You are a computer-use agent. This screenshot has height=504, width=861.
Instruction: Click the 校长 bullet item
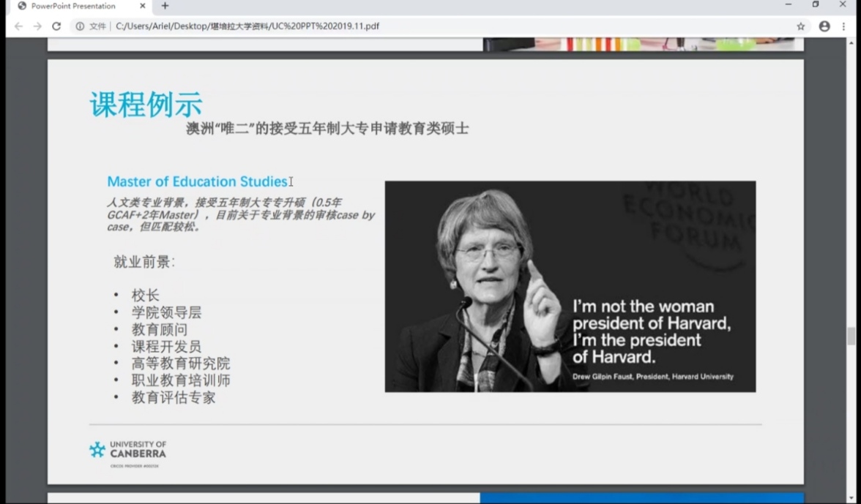[x=146, y=296]
